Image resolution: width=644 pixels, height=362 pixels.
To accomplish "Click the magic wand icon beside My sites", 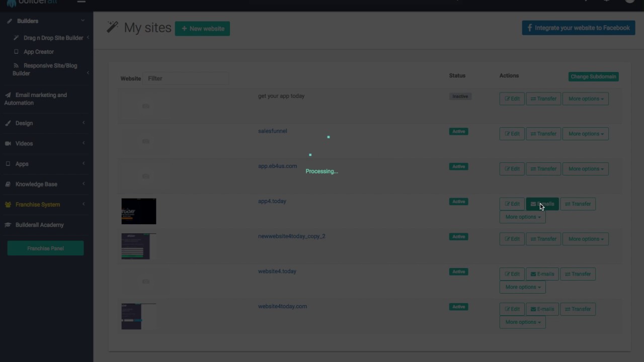I will tap(112, 27).
